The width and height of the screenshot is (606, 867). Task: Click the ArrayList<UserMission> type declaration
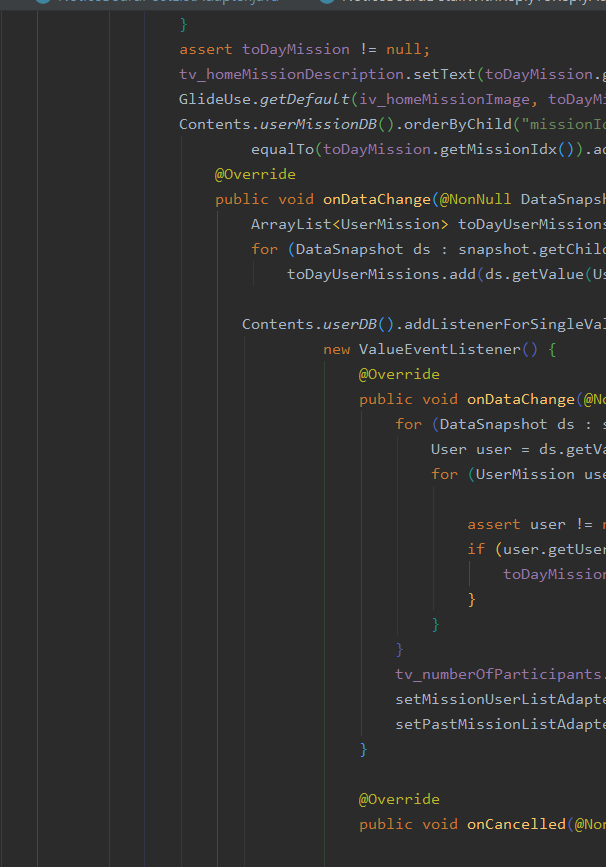(x=350, y=224)
